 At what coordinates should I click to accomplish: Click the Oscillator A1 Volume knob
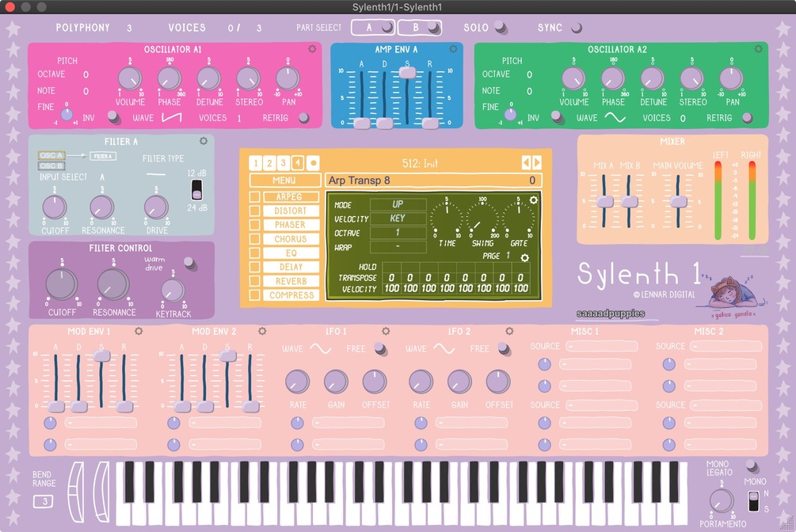[129, 78]
